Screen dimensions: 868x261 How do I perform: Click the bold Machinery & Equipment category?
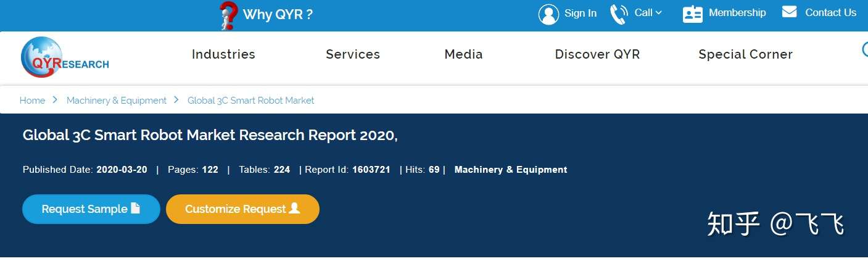pyautogui.click(x=511, y=170)
